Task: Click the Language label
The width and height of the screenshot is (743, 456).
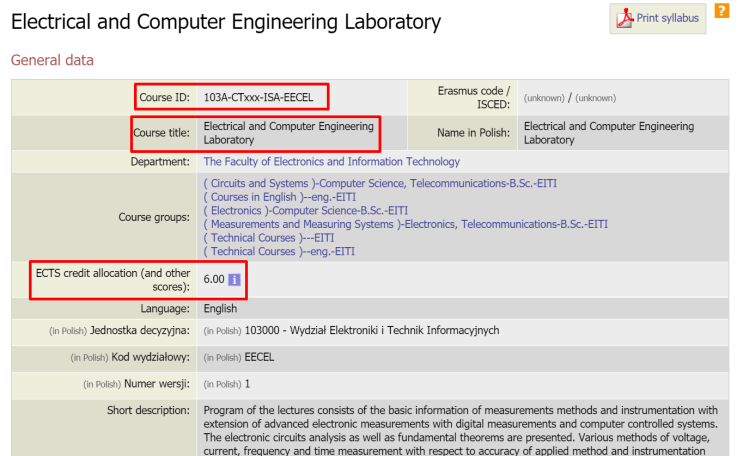Action: (x=165, y=309)
